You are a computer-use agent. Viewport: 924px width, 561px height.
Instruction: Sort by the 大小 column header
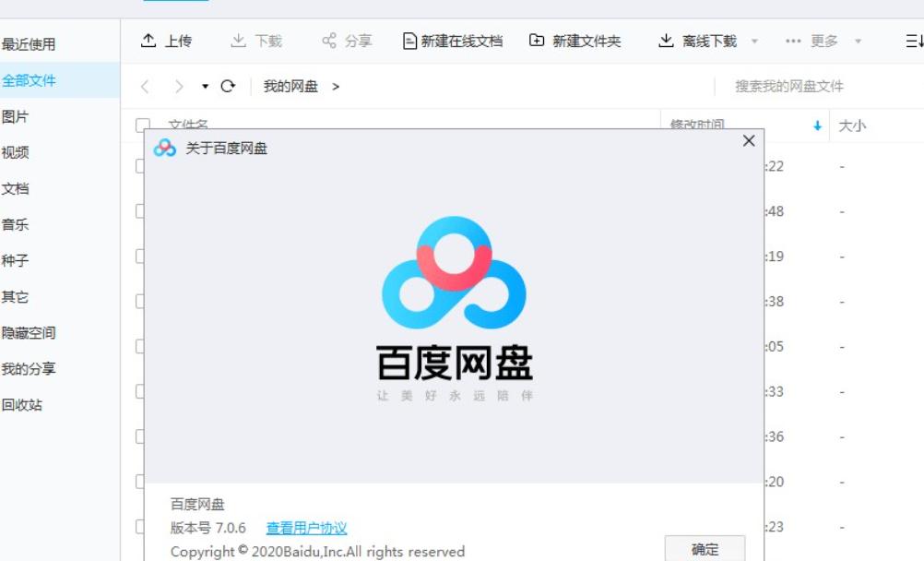tap(852, 125)
